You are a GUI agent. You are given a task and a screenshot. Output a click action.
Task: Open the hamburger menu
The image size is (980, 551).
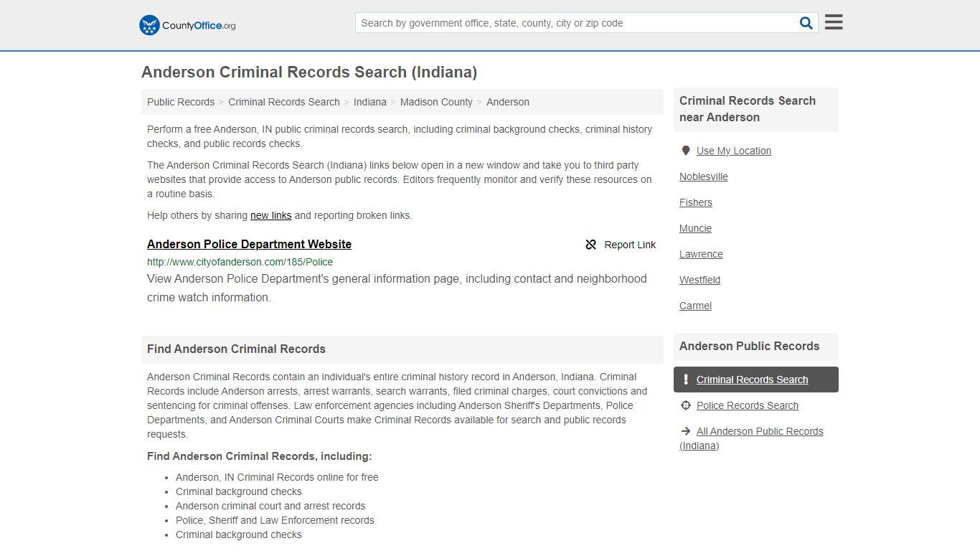click(834, 22)
